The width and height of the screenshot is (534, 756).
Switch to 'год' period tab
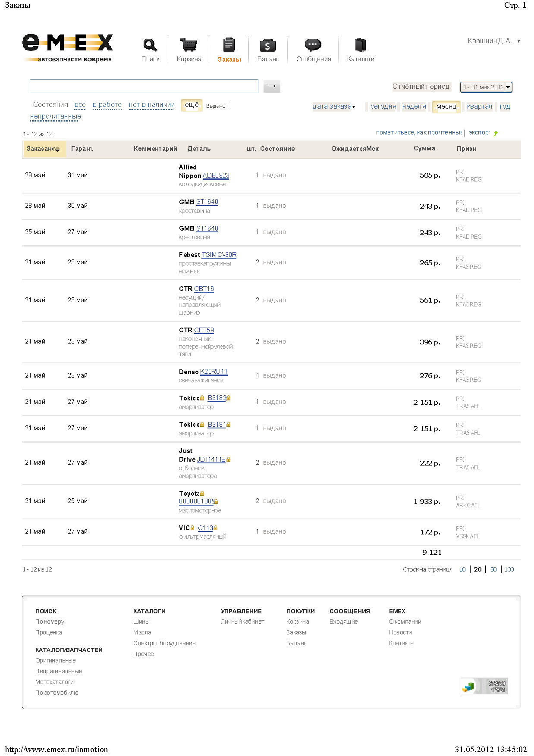pos(505,106)
